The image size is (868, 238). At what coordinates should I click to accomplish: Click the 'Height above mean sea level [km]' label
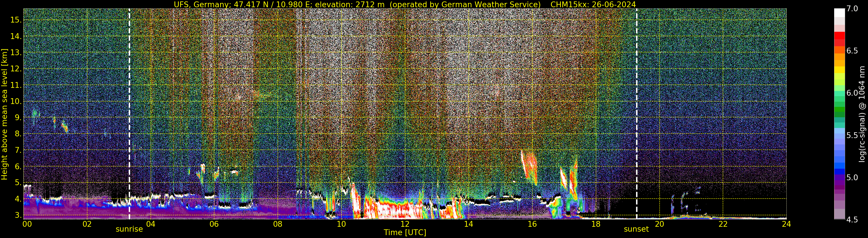(4, 114)
